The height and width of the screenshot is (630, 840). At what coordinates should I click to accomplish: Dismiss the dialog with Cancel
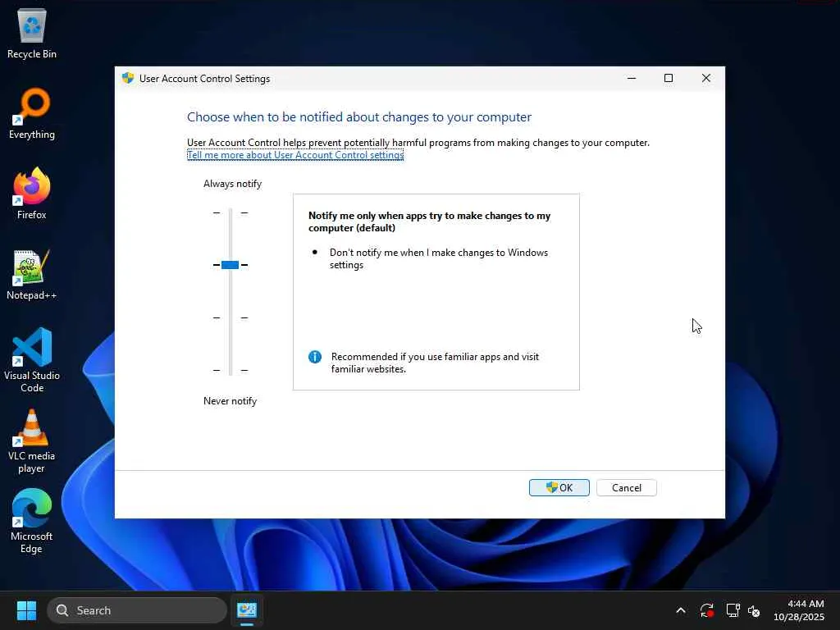pos(626,487)
